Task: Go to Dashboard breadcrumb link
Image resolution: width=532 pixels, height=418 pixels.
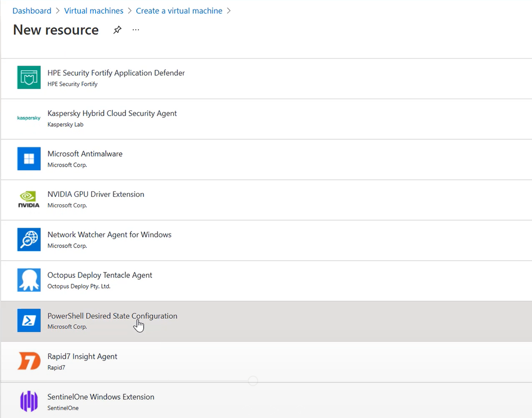Action: click(x=32, y=11)
